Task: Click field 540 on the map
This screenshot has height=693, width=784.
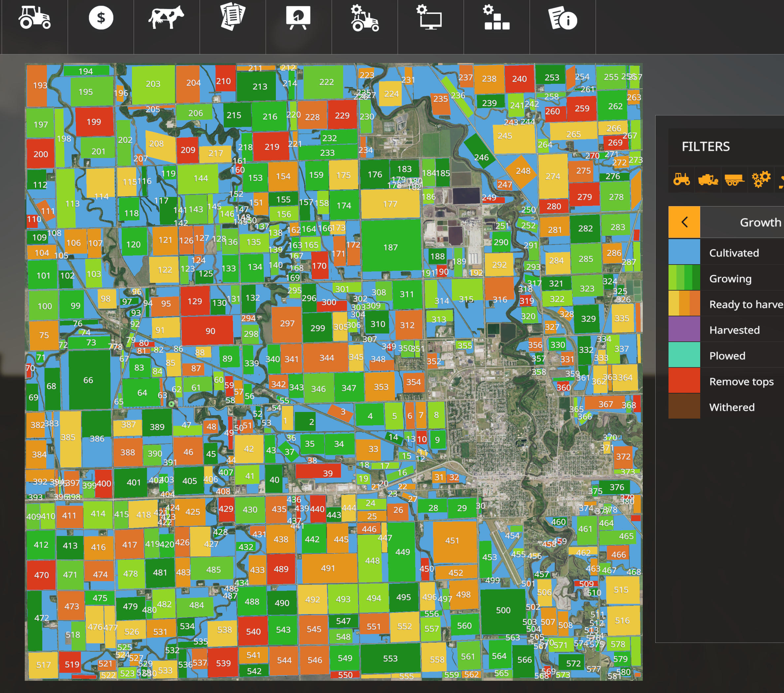Action: [x=252, y=631]
